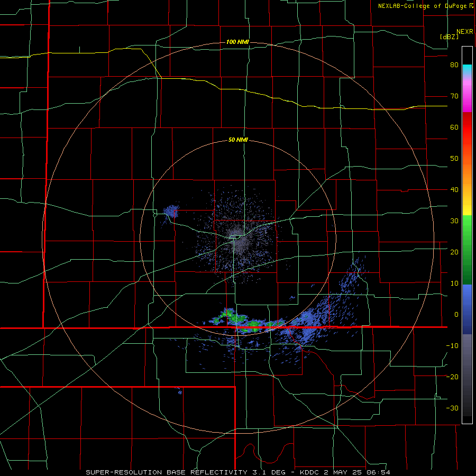The width and height of the screenshot is (476, 476).
Task: Click the -10 value on the dBZ scale
Action: click(452, 346)
